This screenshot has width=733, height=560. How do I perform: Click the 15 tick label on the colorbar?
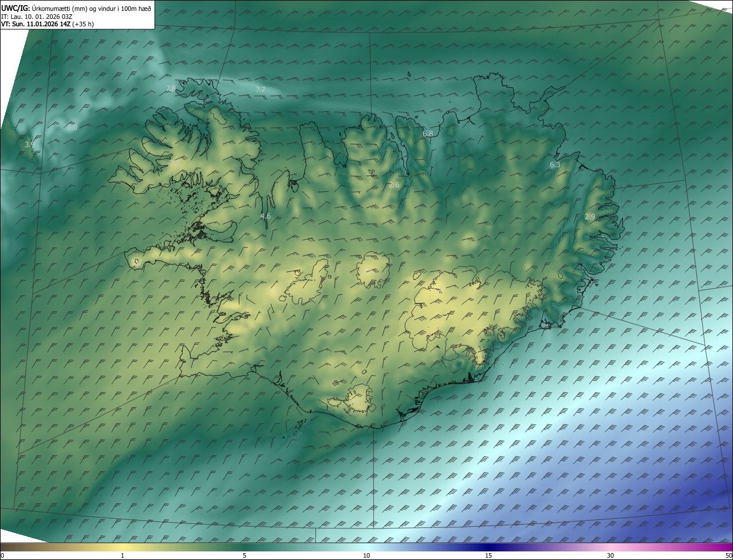pyautogui.click(x=488, y=555)
